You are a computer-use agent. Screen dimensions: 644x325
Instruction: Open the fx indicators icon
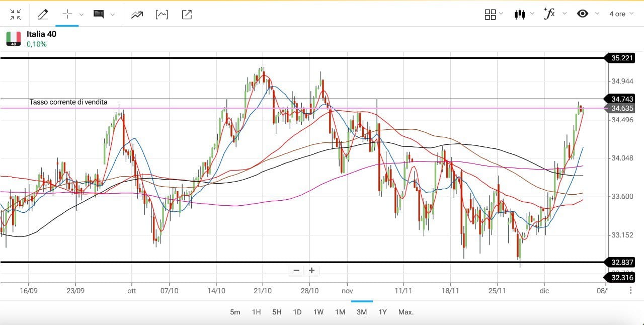coord(549,14)
